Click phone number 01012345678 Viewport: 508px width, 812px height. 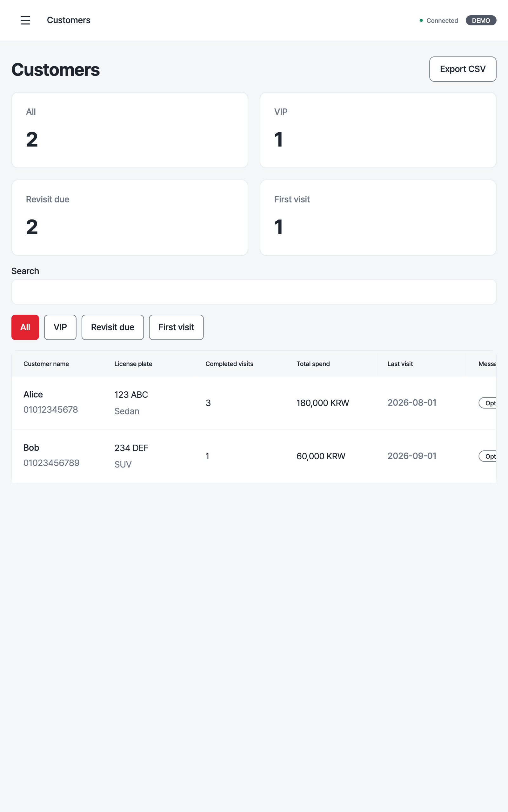pos(51,410)
